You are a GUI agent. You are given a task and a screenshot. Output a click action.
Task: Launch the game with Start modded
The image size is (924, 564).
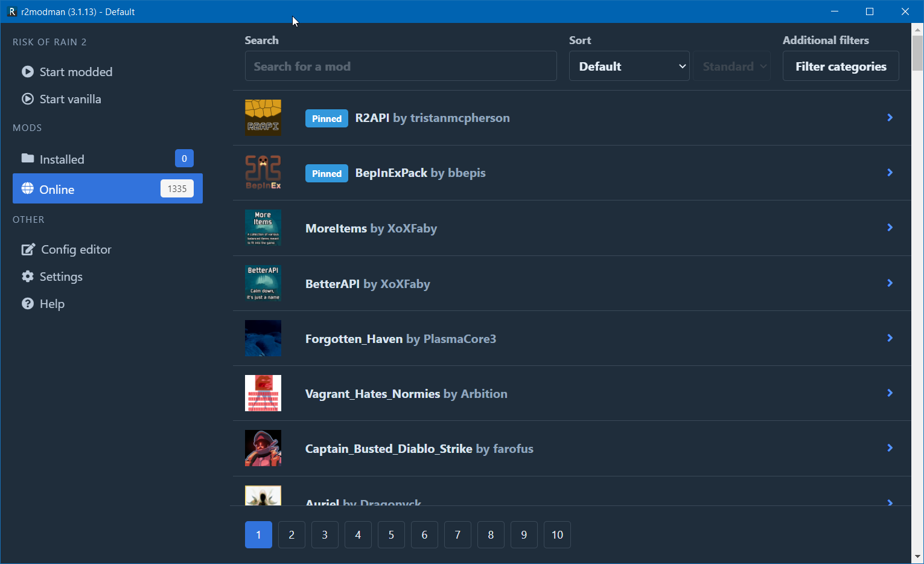(x=107, y=72)
